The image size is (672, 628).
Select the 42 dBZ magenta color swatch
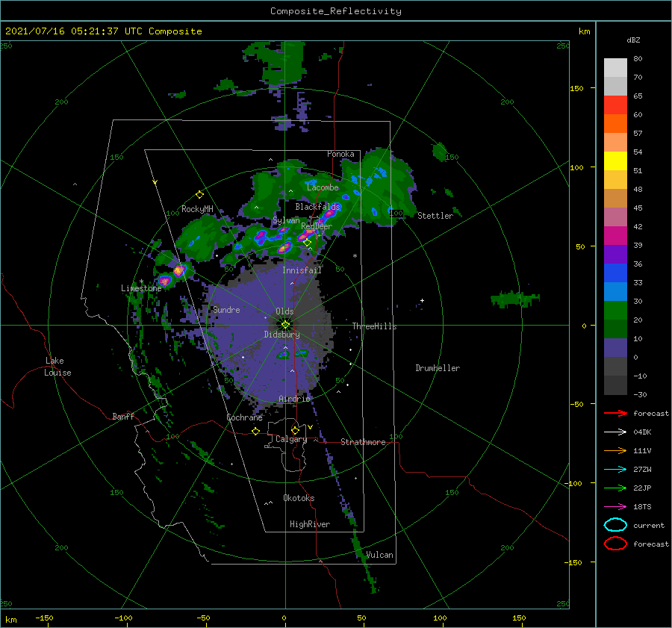[x=615, y=236]
